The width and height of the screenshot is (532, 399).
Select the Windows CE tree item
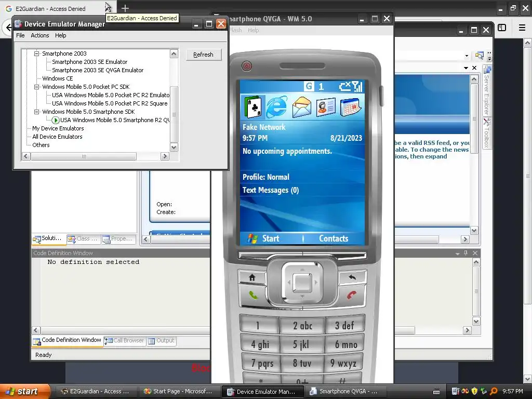[57, 78]
